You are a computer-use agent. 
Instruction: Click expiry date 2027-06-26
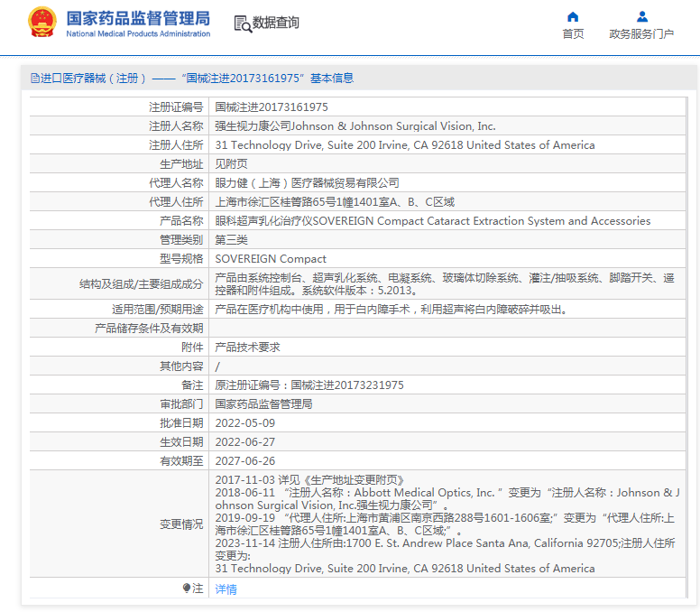[x=245, y=461]
